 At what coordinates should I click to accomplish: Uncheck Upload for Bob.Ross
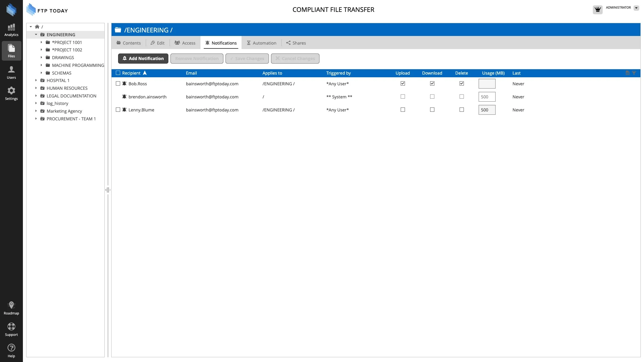(x=402, y=84)
